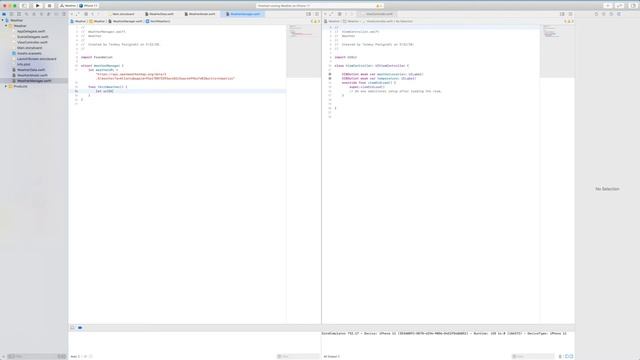This screenshot has height=360, width=640.
Task: Click WeatherManager.swift in left jump bar
Action: 126,21
